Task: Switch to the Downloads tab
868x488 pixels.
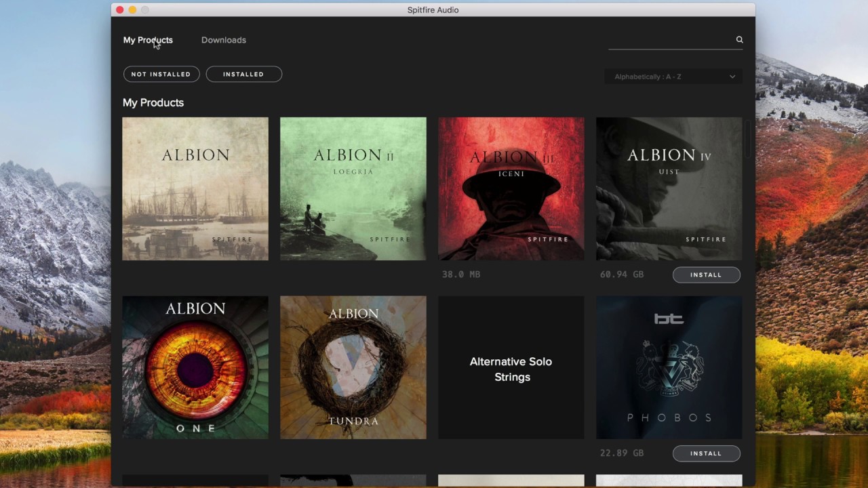Action: click(224, 40)
